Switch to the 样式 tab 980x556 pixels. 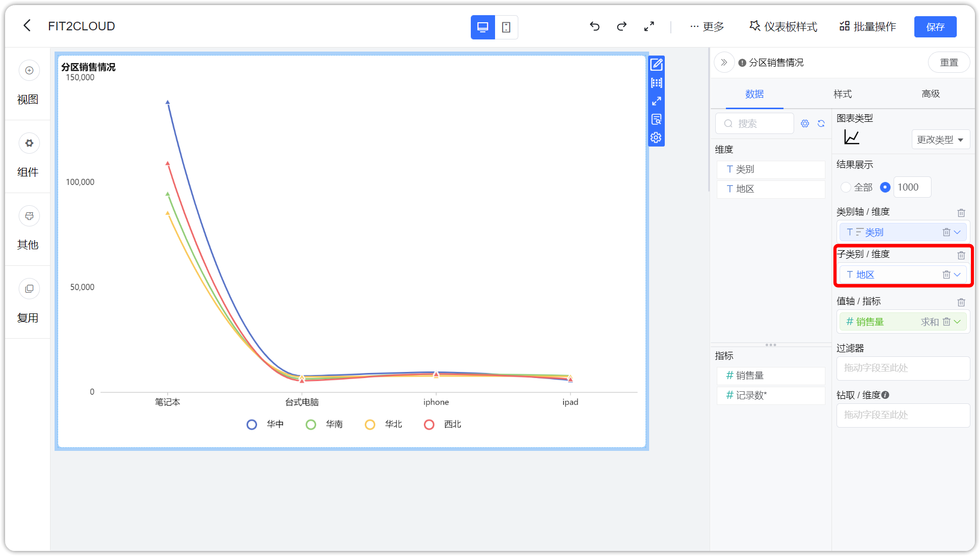[x=842, y=94]
